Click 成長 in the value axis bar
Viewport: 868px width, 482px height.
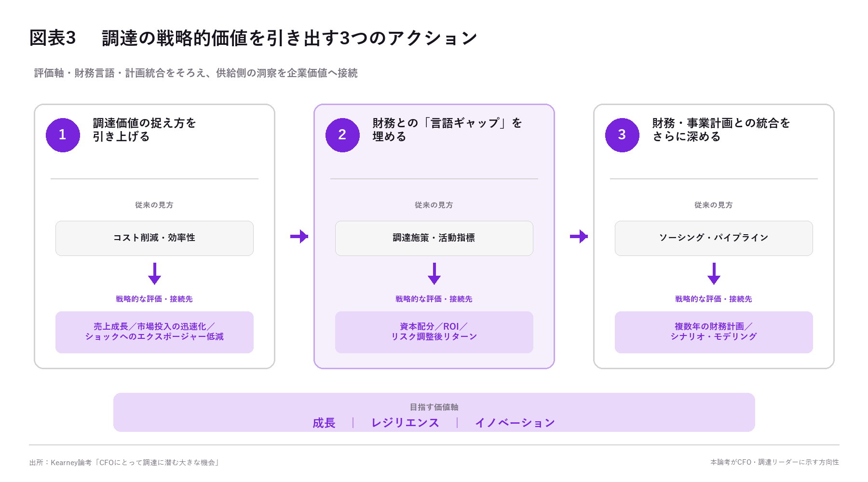pos(324,423)
